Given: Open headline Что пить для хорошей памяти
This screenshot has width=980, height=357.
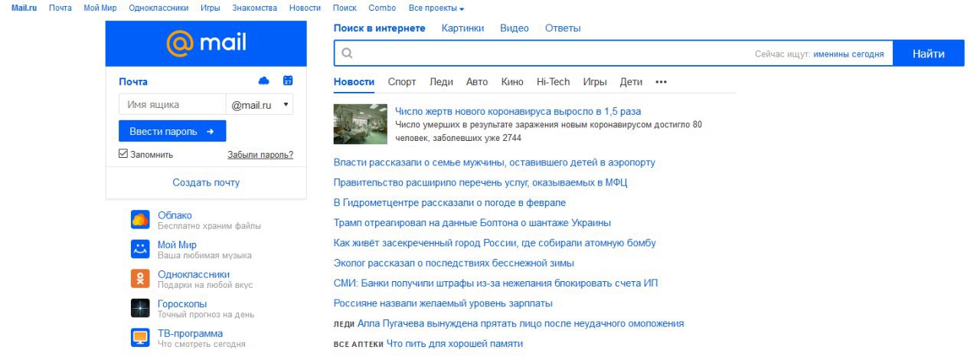Looking at the screenshot, I should (455, 343).
